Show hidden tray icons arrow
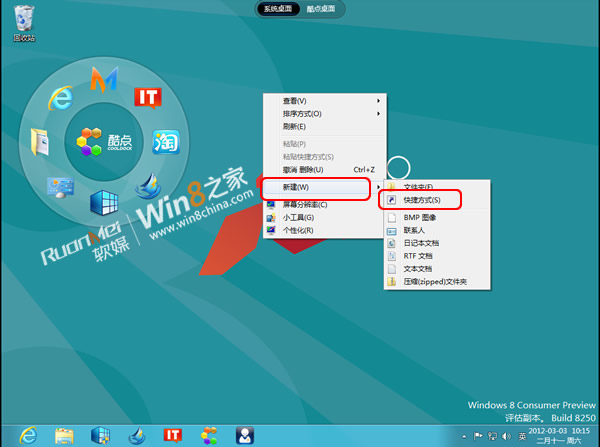 click(x=464, y=436)
